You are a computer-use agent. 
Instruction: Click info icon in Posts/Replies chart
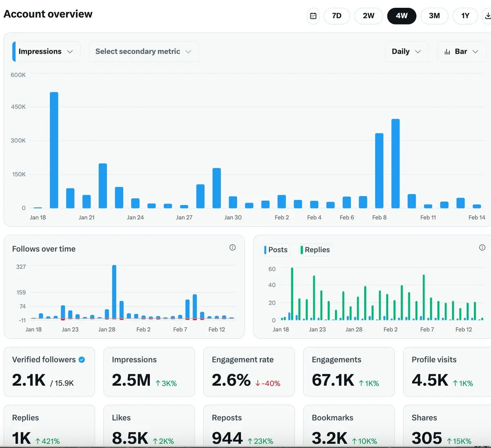(482, 247)
